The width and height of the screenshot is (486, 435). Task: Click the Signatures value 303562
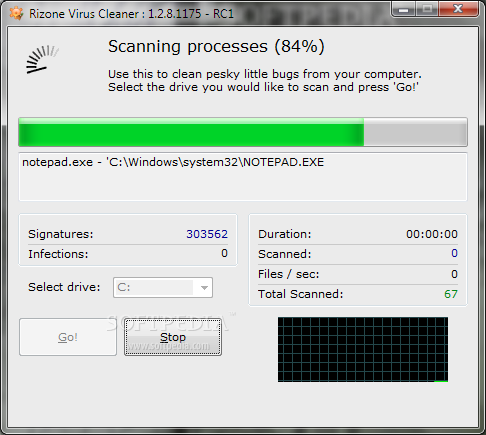pos(207,234)
